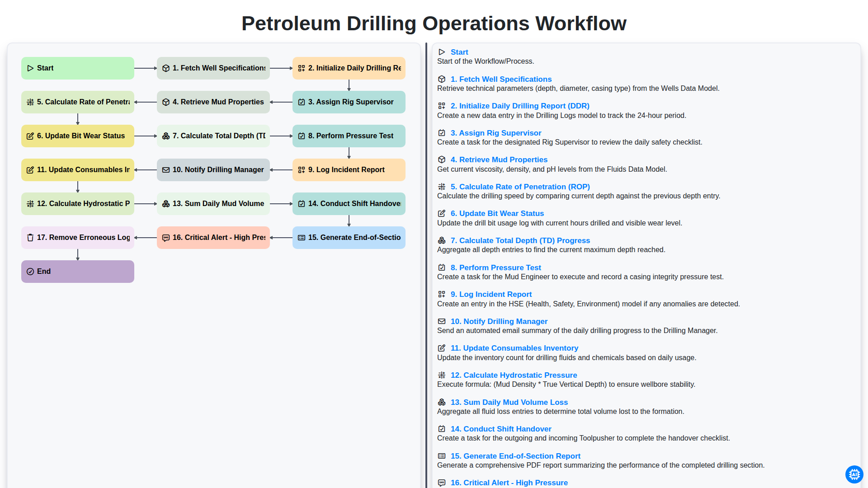Open the 5. Calculate Rate of Penetration (ROP) link

tap(520, 187)
